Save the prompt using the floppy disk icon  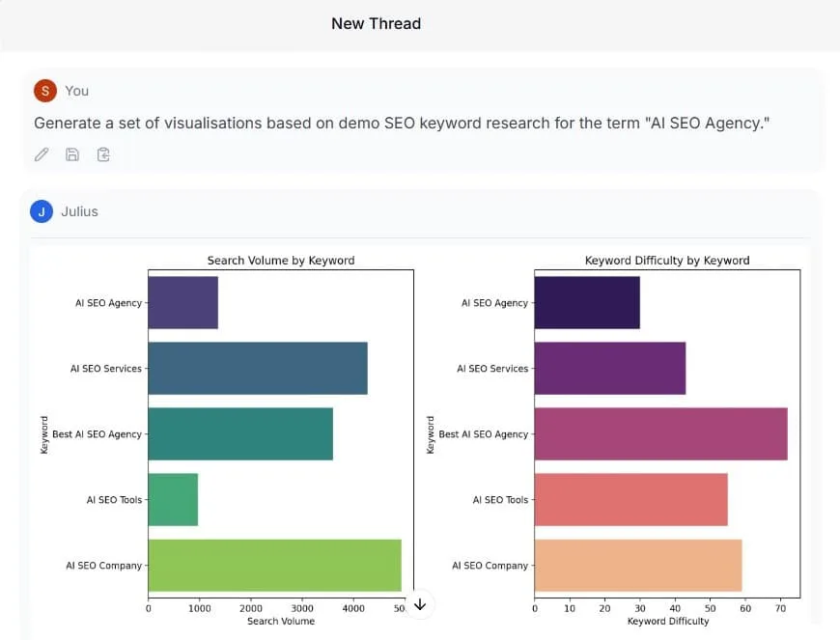71,153
